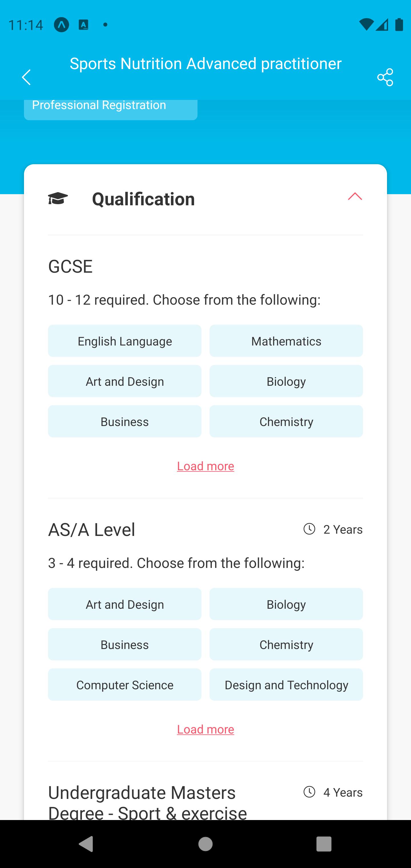411x868 pixels.
Task: Choose Computer Science A Level chip
Action: click(x=125, y=684)
